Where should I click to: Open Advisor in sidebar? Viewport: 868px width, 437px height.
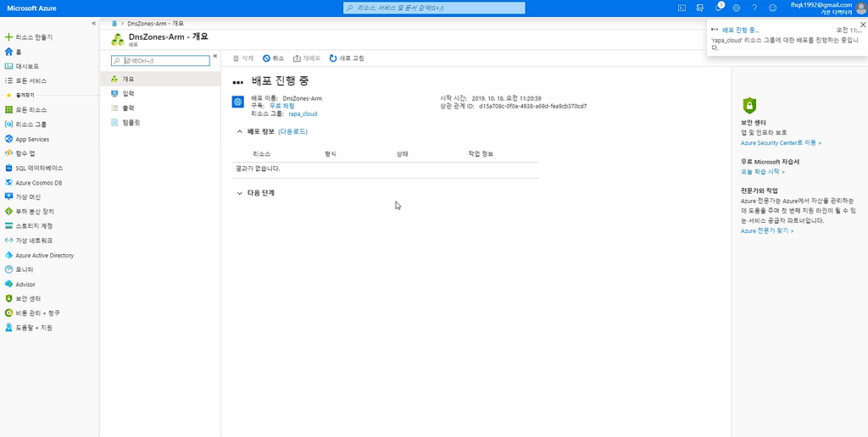[x=19, y=284]
